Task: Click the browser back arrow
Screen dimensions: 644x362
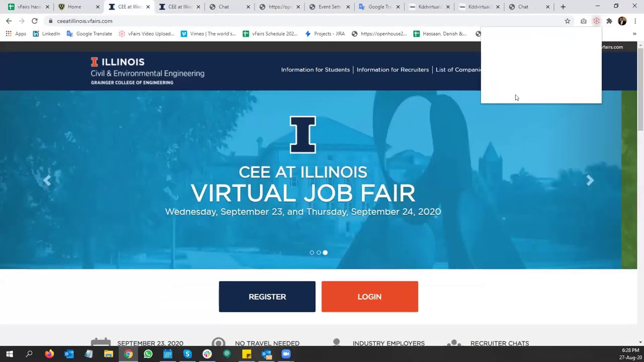Action: [x=9, y=21]
